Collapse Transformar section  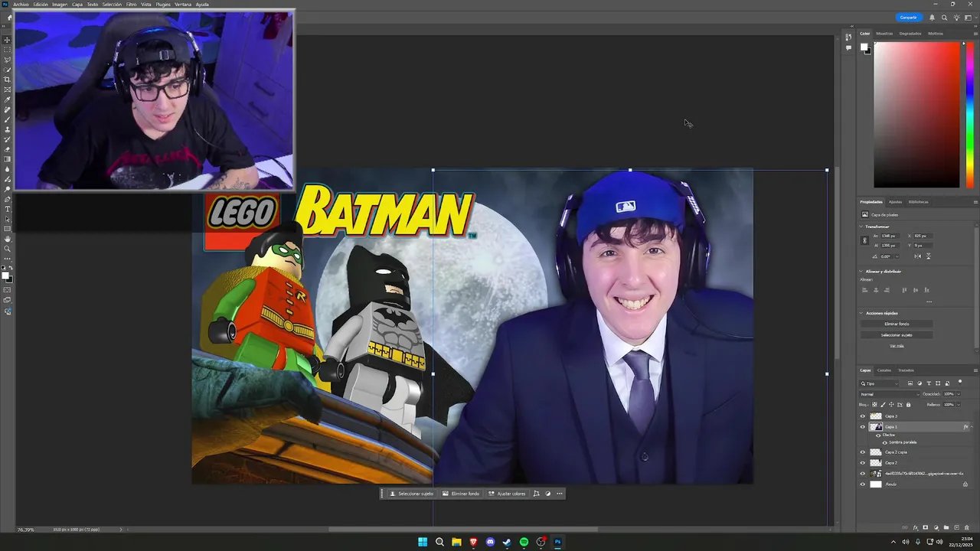pos(861,227)
